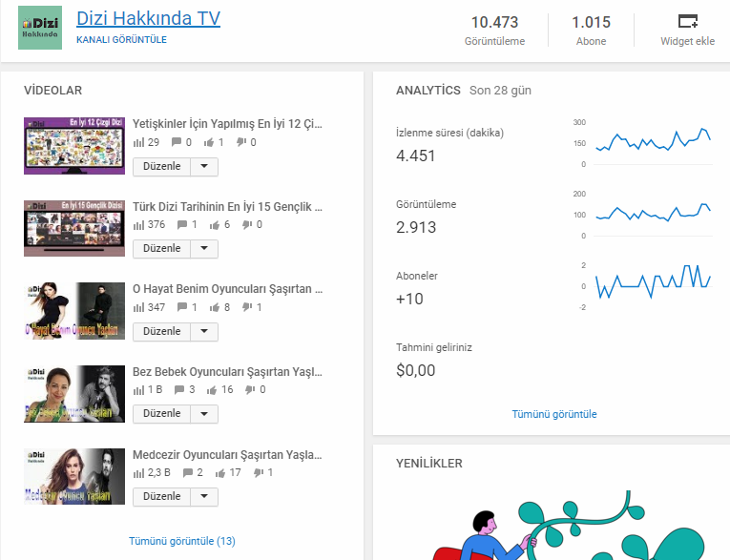Click the Widget ekle icon
Image resolution: width=730 pixels, height=560 pixels.
point(687,21)
